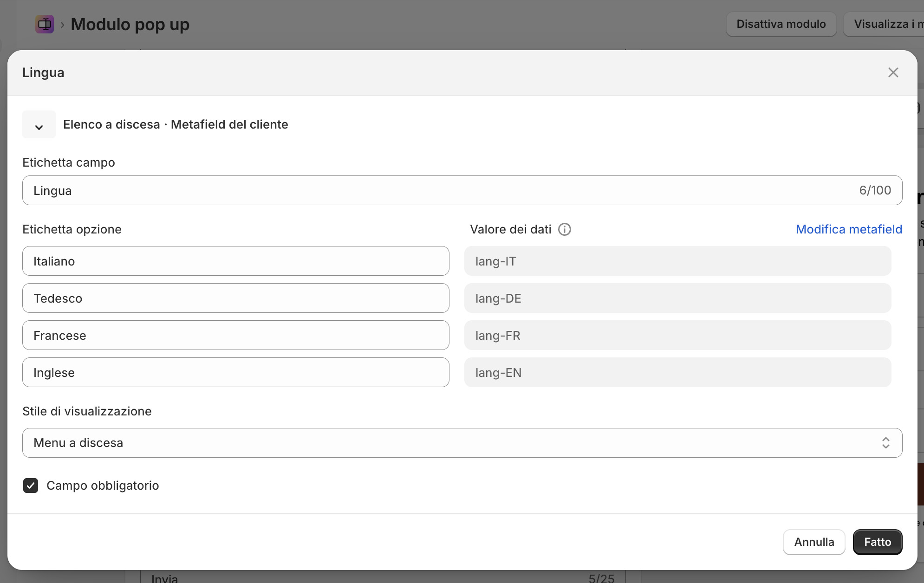Toggle the Campo obbligatorio checkbox
Image resolution: width=924 pixels, height=583 pixels.
pyautogui.click(x=31, y=486)
